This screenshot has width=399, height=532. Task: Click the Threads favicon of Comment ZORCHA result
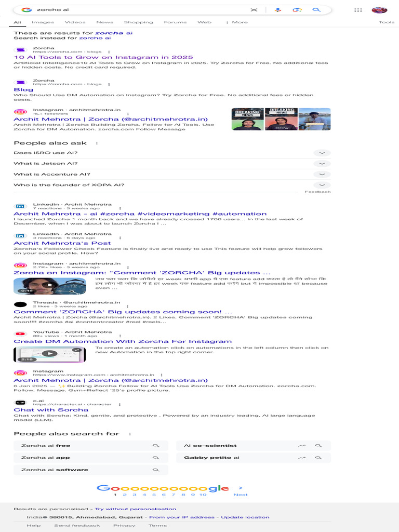pos(20,304)
